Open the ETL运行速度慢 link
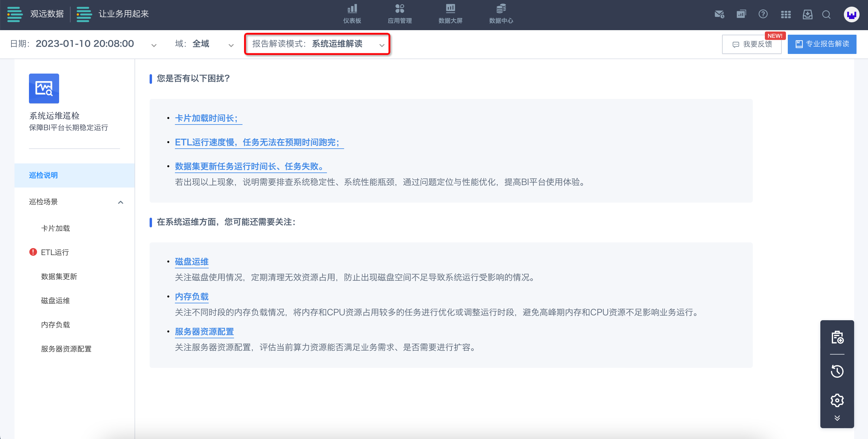This screenshot has width=868, height=439. click(x=259, y=143)
